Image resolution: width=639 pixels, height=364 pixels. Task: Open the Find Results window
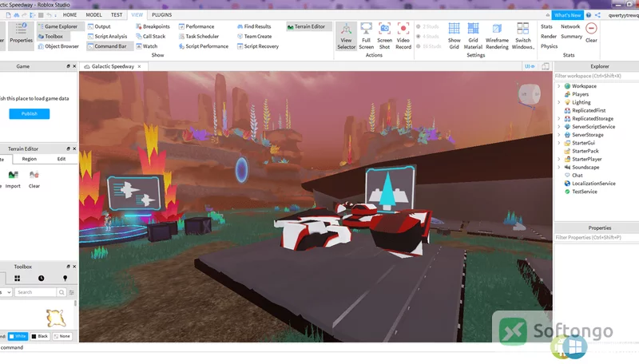coord(254,26)
